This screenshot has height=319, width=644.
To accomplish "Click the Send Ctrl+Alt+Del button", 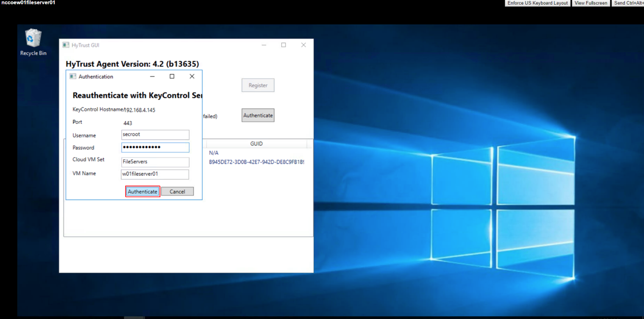I will pos(628,3).
